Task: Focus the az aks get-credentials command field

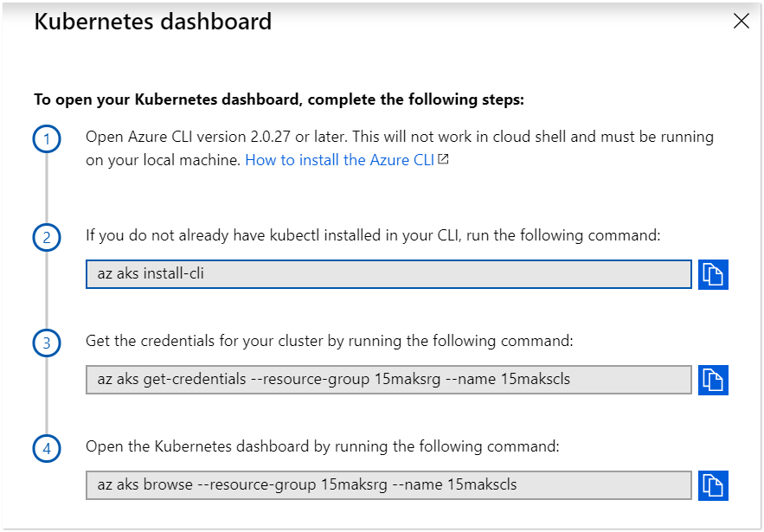Action: click(388, 380)
